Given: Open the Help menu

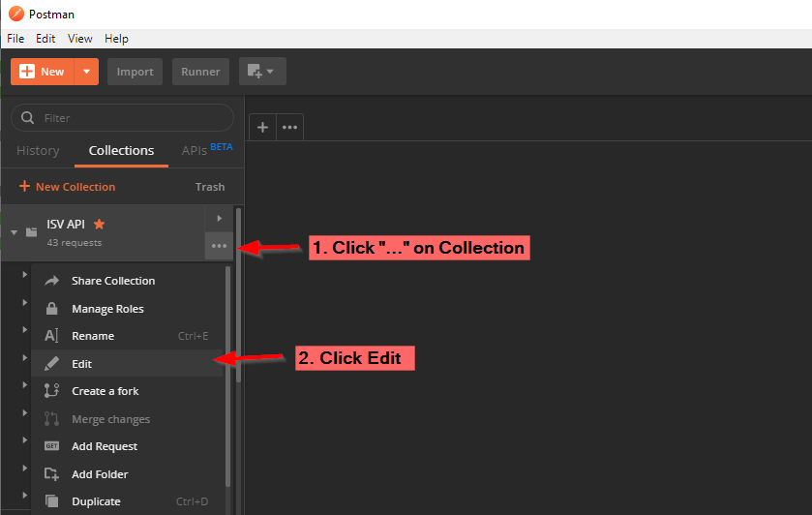Looking at the screenshot, I should pos(116,39).
